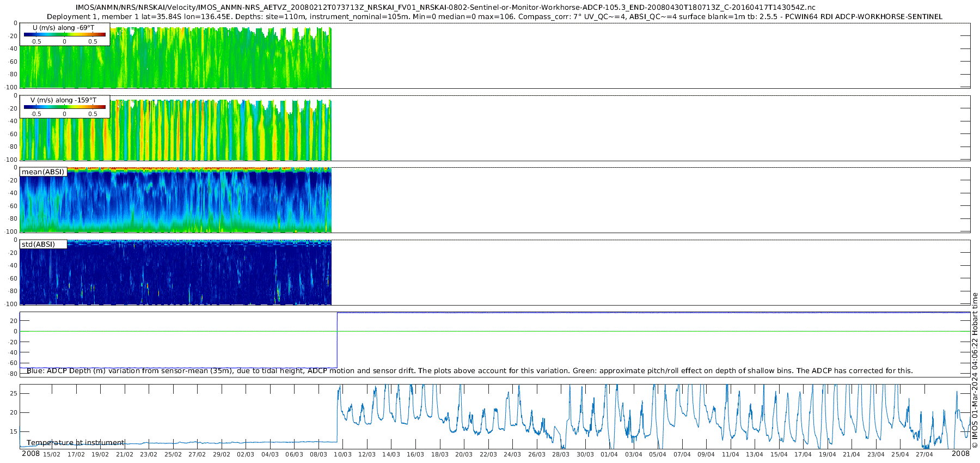
Task: Click the 2008 year label at right end
Action: pos(960,454)
